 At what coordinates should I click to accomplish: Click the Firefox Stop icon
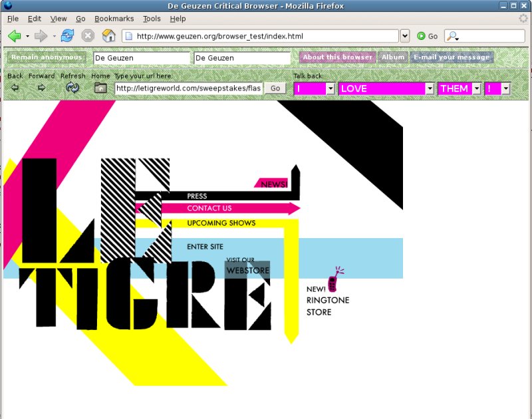point(88,36)
